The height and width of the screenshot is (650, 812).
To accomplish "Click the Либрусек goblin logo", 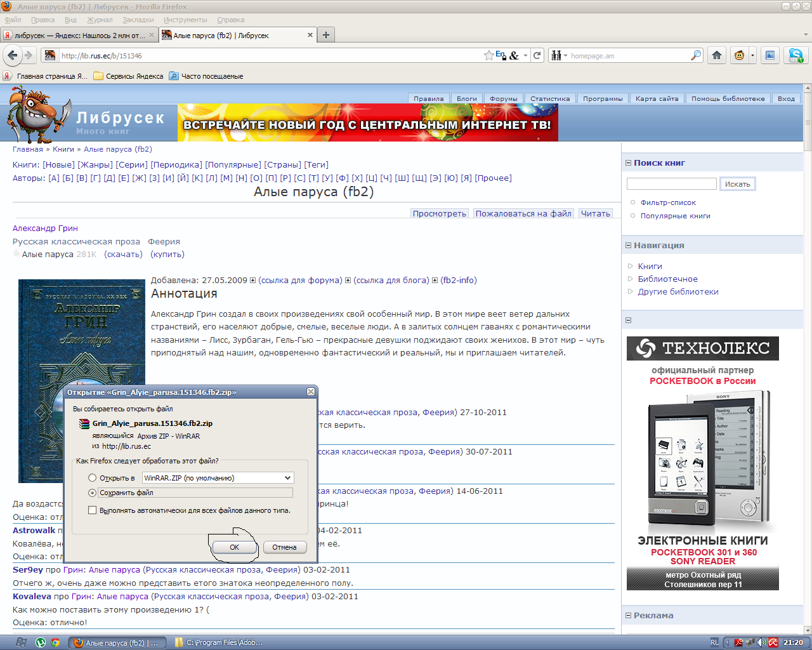I will (38, 114).
